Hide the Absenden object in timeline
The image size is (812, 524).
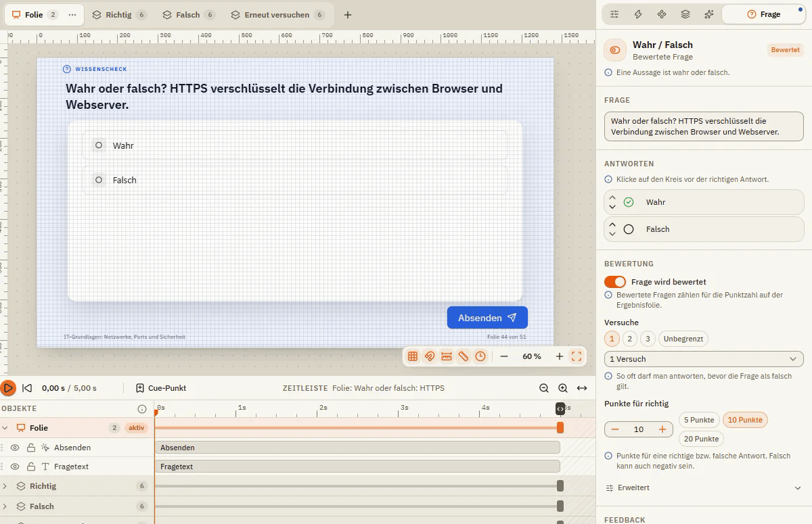pyautogui.click(x=15, y=448)
